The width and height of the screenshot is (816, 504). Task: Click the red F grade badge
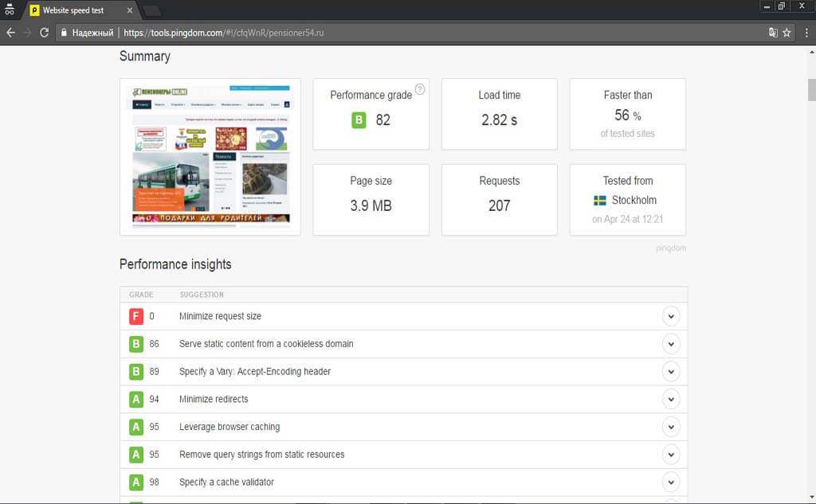[x=136, y=316]
